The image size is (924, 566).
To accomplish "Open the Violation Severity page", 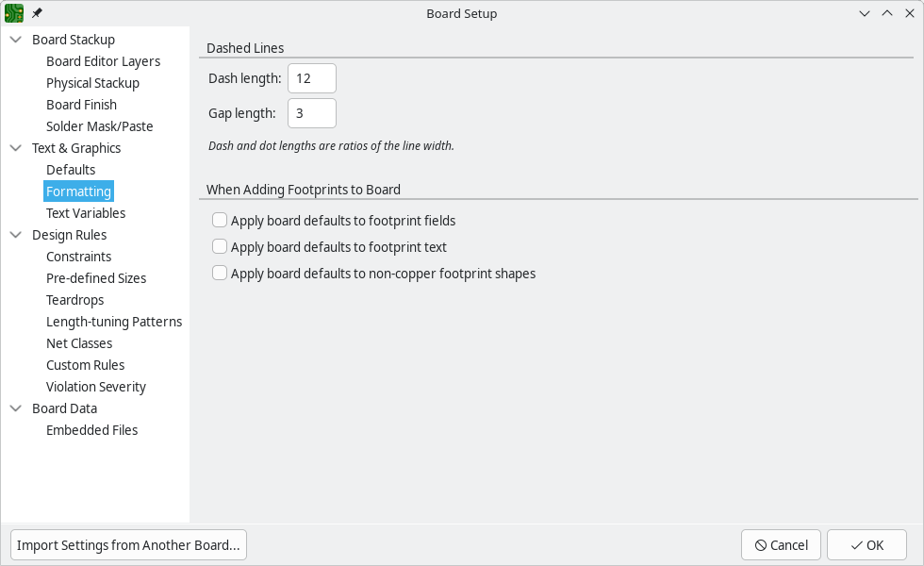I will click(x=95, y=386).
